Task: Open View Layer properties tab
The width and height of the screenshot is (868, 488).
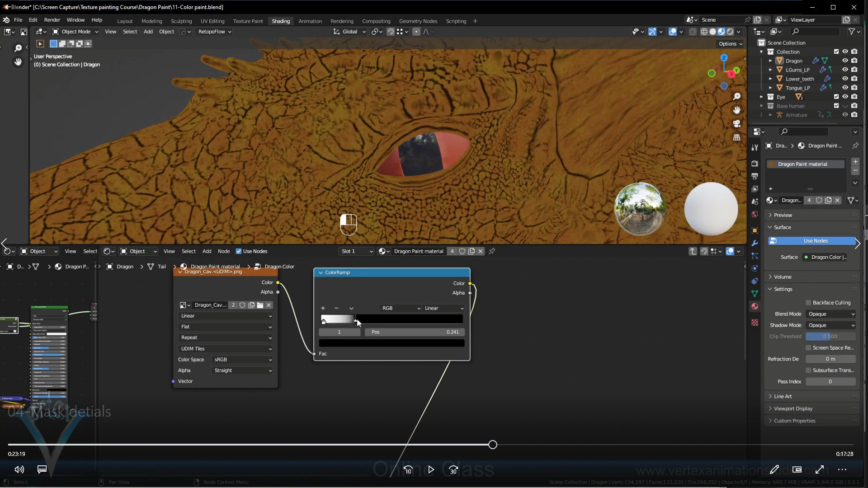Action: 755,188
